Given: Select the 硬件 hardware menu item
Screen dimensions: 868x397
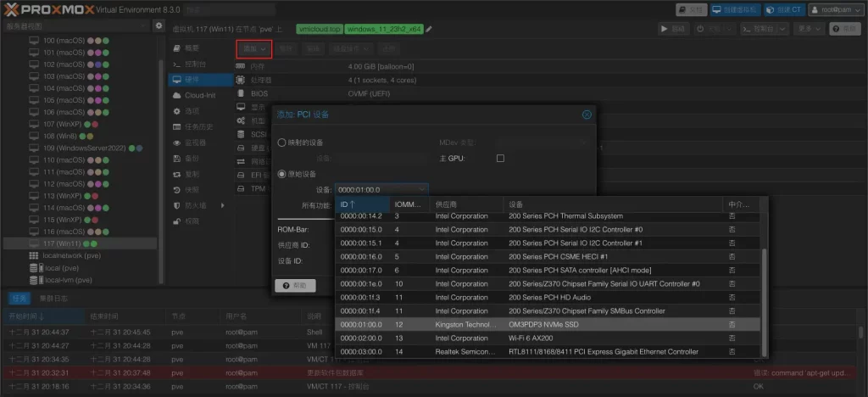Looking at the screenshot, I should coord(200,80).
